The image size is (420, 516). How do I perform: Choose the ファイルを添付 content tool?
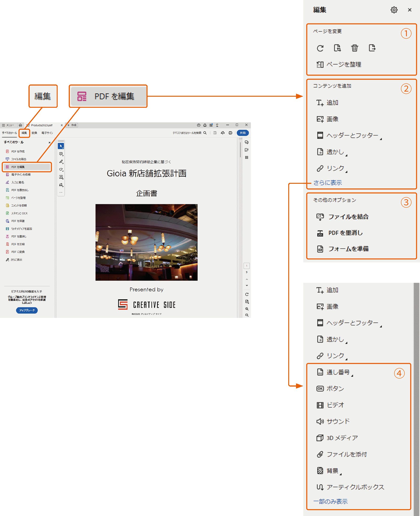coord(342,454)
